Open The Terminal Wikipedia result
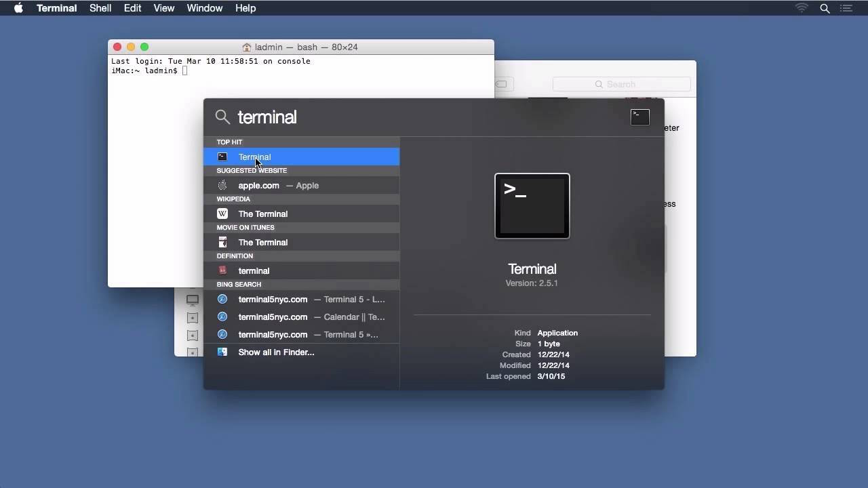Screen dimensions: 868x488 point(302,213)
